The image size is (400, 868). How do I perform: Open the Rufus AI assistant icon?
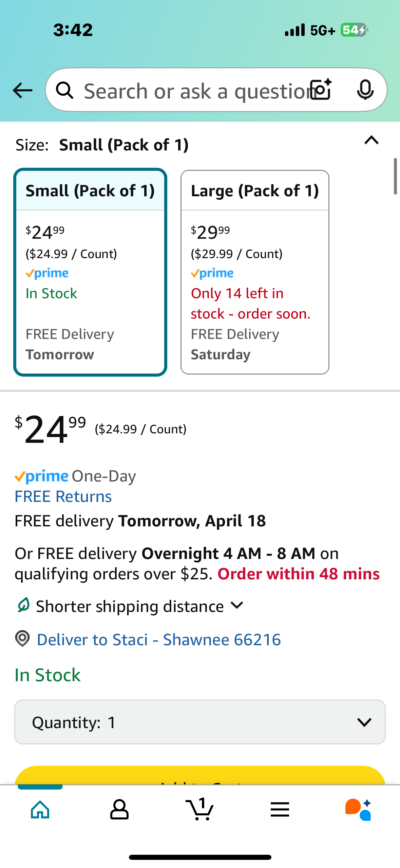[x=358, y=810]
